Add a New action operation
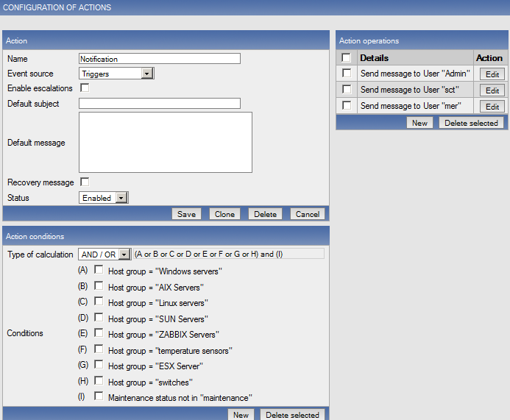This screenshot has width=510, height=420. point(419,123)
